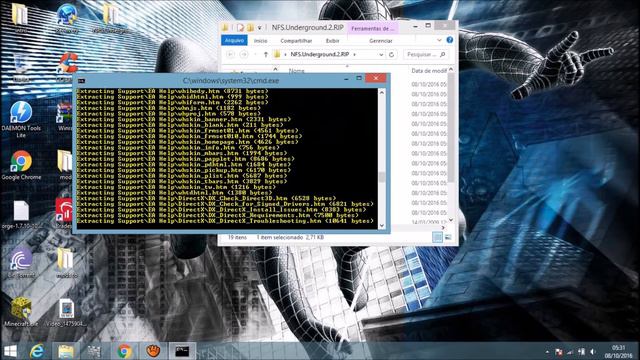Sort by Nome column header
Screen dimensions: 640x360
click(297, 71)
